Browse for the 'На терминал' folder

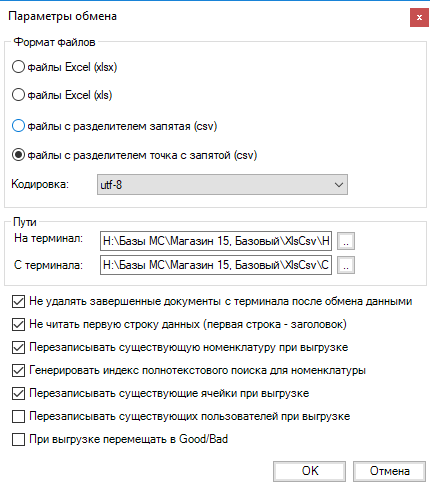tap(346, 241)
